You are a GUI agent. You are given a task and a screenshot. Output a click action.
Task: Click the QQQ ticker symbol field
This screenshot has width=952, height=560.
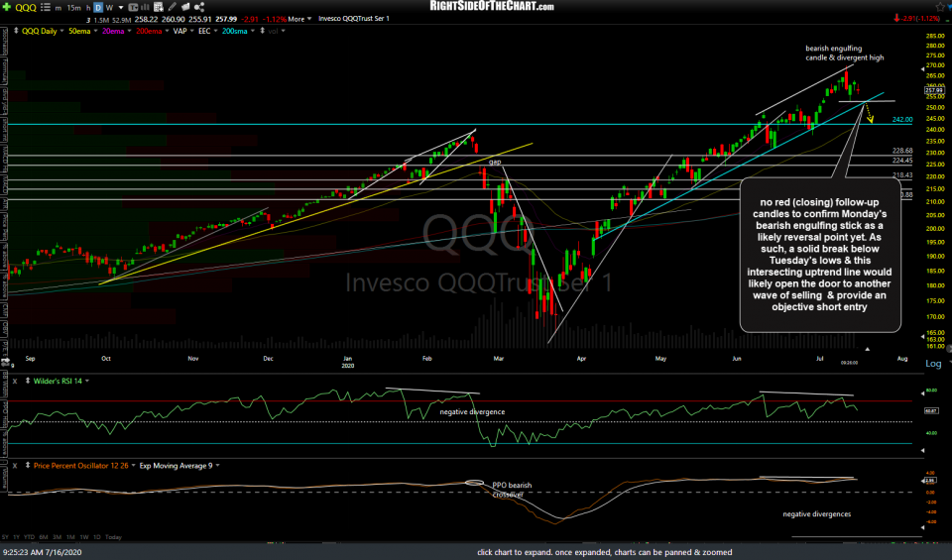pos(26,8)
